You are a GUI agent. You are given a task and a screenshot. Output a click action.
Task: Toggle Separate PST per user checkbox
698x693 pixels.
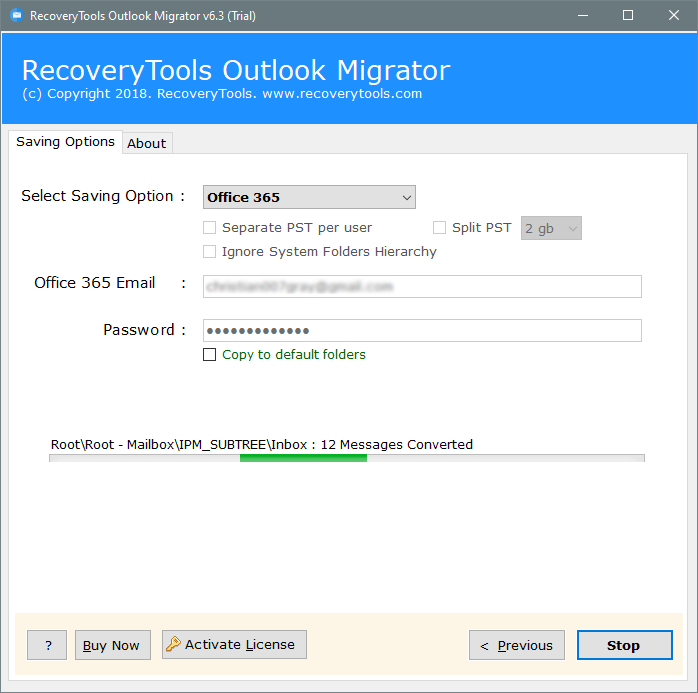click(x=210, y=227)
